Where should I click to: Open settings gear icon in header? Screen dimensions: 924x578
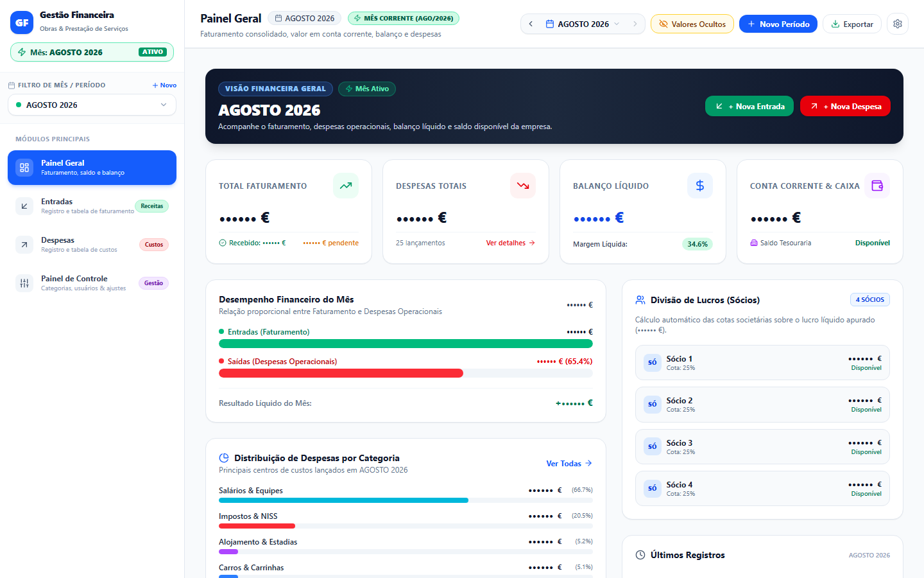898,24
